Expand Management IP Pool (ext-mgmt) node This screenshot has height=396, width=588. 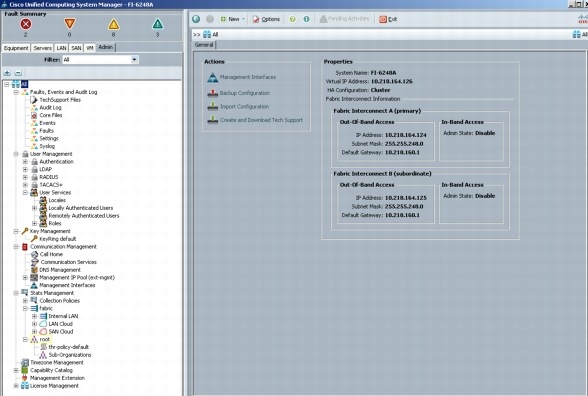[25, 278]
